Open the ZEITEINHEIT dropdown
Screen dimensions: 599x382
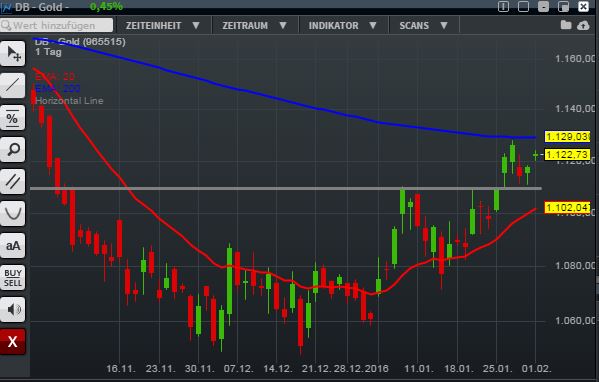pyautogui.click(x=163, y=26)
